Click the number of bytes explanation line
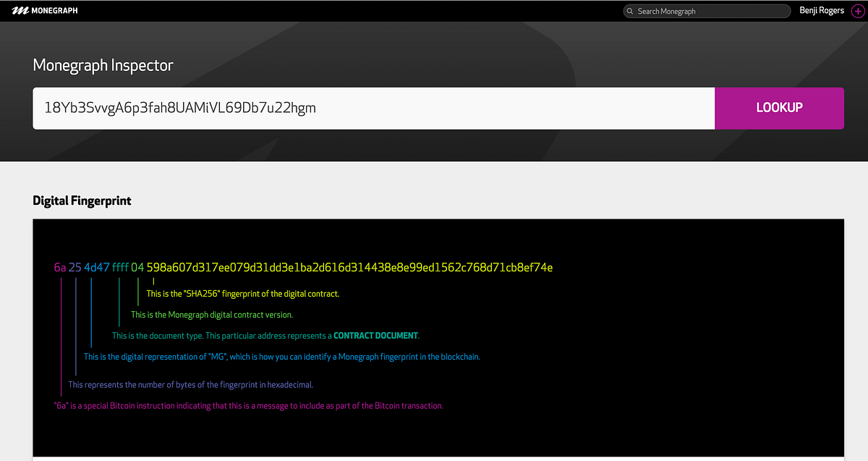This screenshot has height=461, width=868. (x=190, y=385)
